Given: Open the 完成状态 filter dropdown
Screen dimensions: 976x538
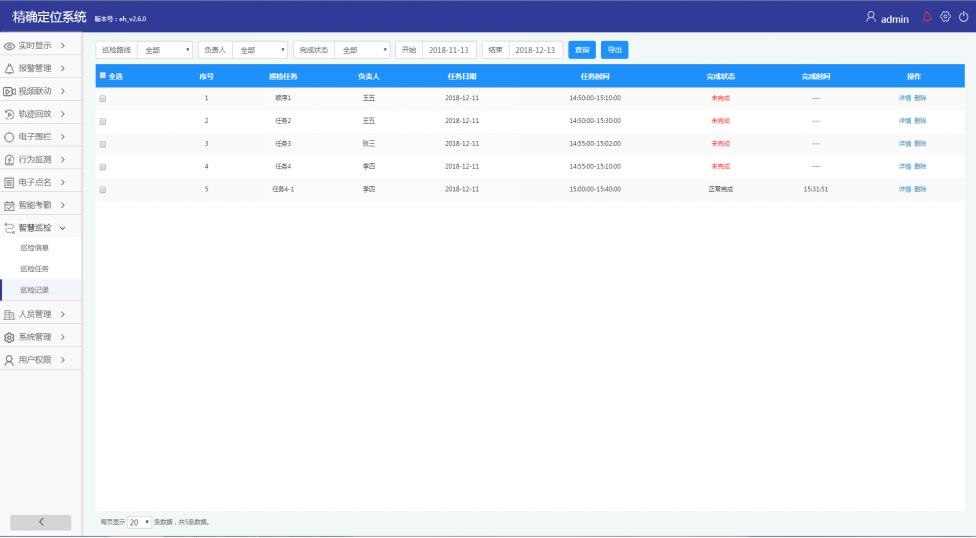Looking at the screenshot, I should (363, 49).
